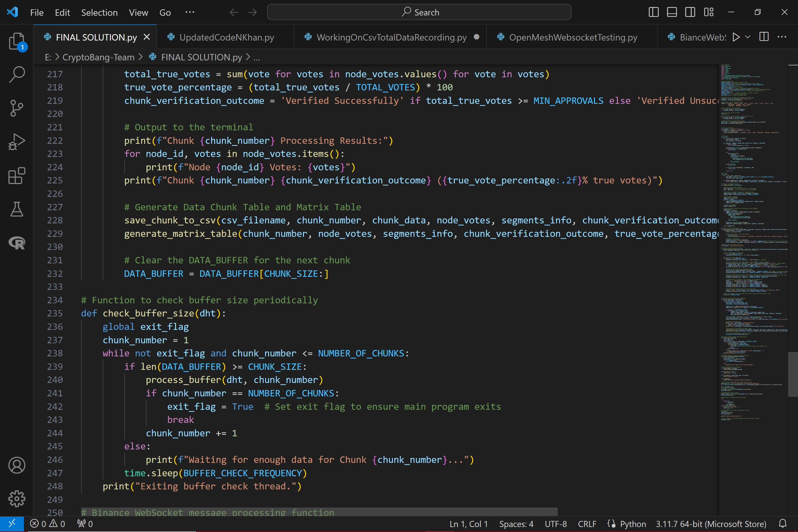Toggle Secondary Side Bar layout button
Screen dimensions: 798x532
pos(690,13)
